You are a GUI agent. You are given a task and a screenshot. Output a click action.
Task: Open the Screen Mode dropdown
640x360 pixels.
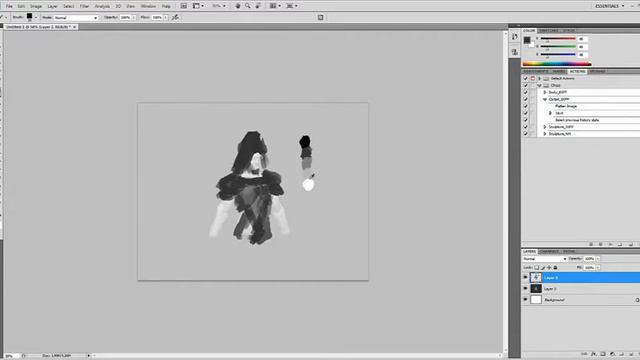(291, 6)
